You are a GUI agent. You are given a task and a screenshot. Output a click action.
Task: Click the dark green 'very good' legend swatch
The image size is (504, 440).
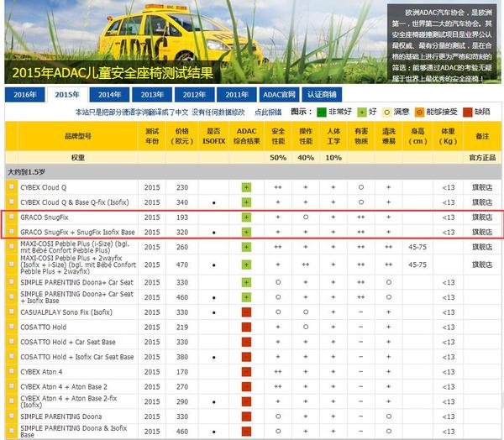tap(322, 112)
